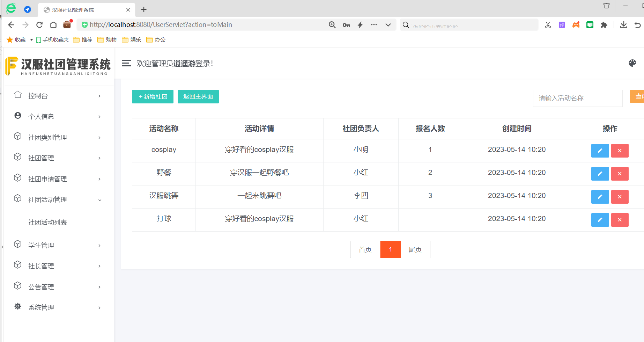Edit the 打球 activity row

[x=600, y=220]
